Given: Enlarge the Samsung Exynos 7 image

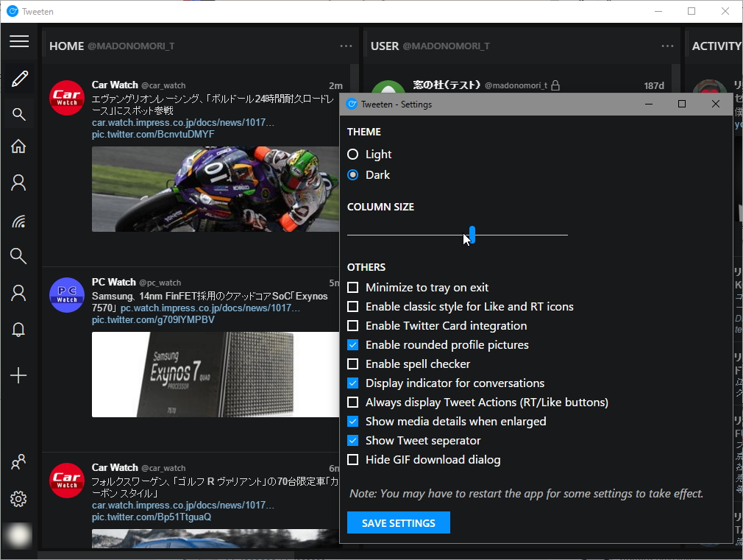Looking at the screenshot, I should [216, 375].
